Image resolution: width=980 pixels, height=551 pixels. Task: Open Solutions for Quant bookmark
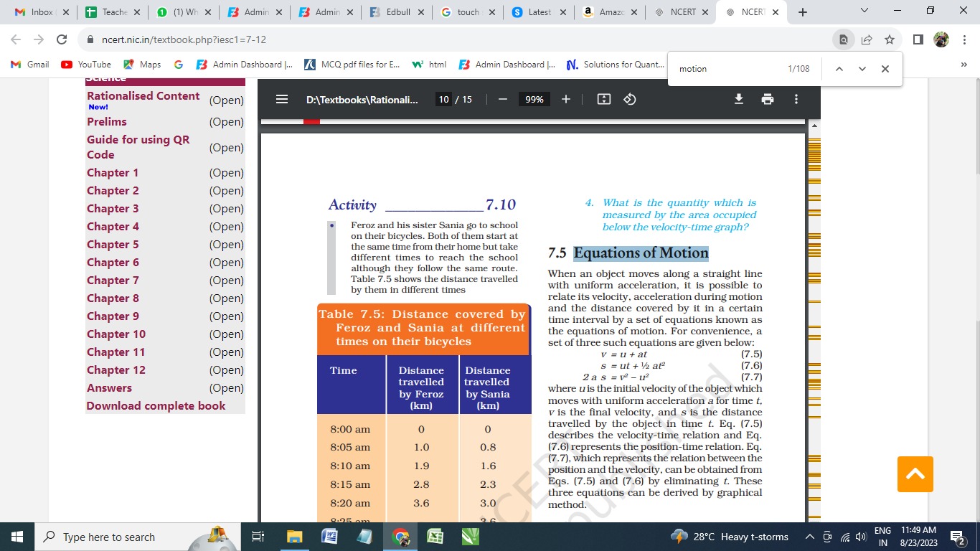coord(615,65)
